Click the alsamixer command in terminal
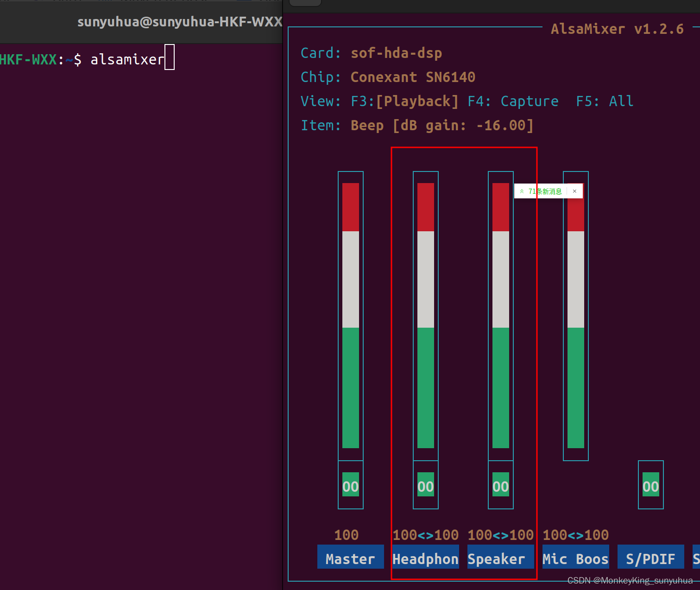The height and width of the screenshot is (590, 700). coord(127,59)
